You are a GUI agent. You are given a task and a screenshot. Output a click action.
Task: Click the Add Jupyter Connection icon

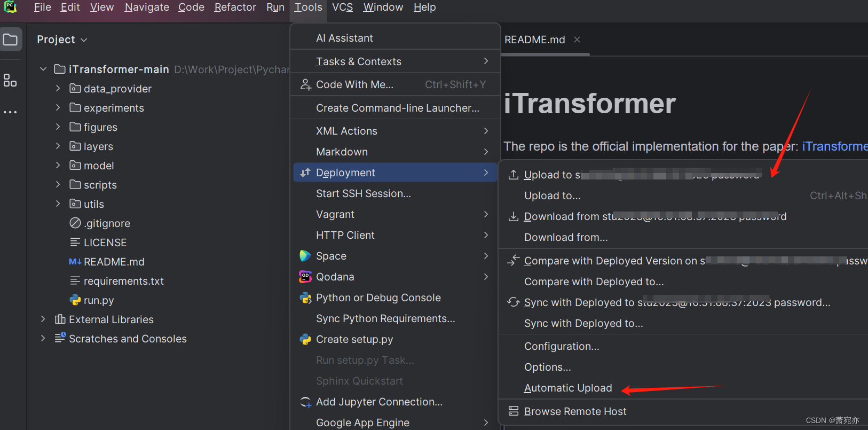pos(305,402)
